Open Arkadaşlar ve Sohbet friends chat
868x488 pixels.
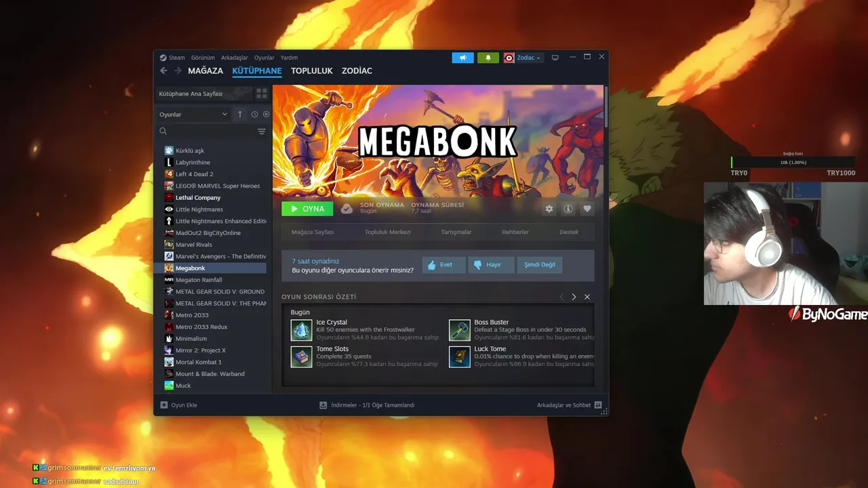click(x=570, y=405)
